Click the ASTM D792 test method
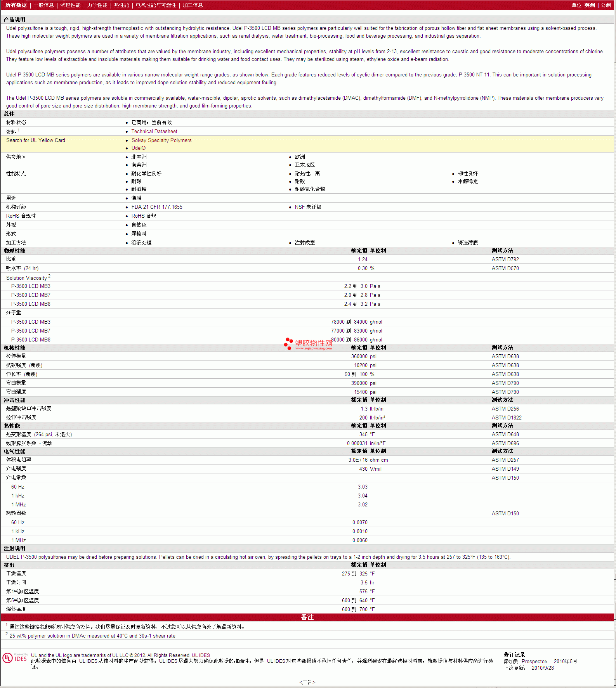The width and height of the screenshot is (616, 688). coord(505,260)
